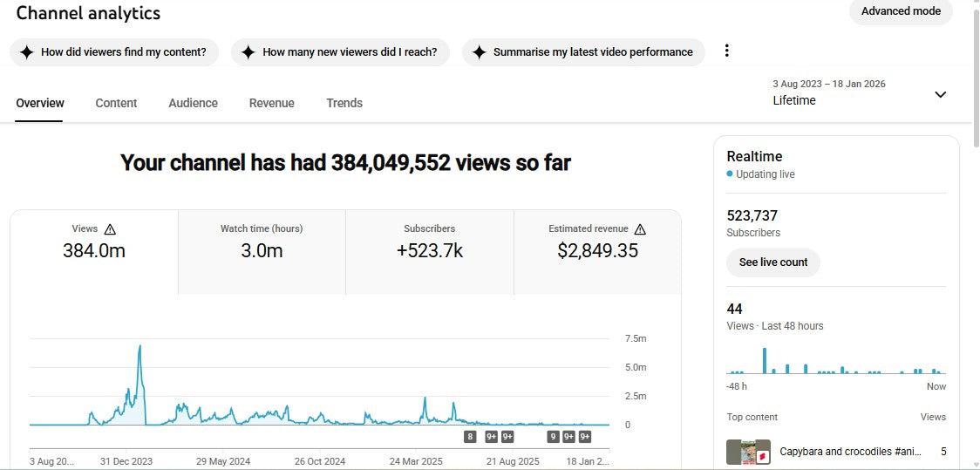Viewport: 980px width, 470px height.
Task: Expand the Lifetime date range chevron
Action: coord(940,94)
